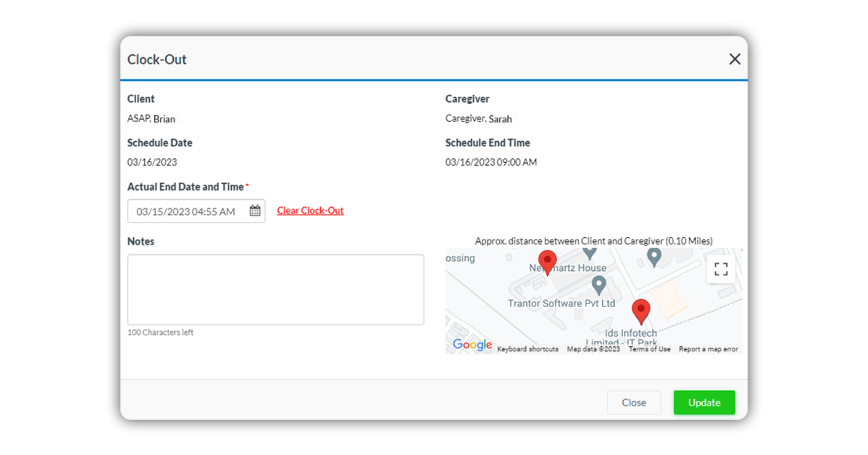The width and height of the screenshot is (868, 455).
Task: Click the 100 Characters left counter
Action: 160,332
